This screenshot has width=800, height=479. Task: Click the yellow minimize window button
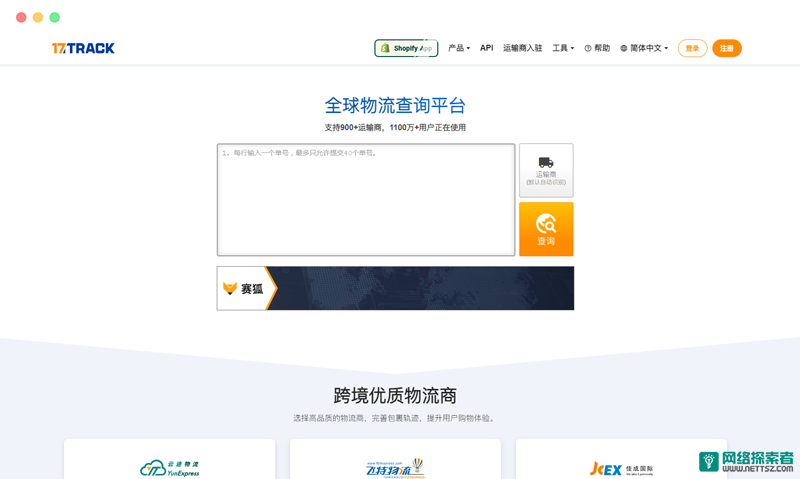[x=38, y=17]
